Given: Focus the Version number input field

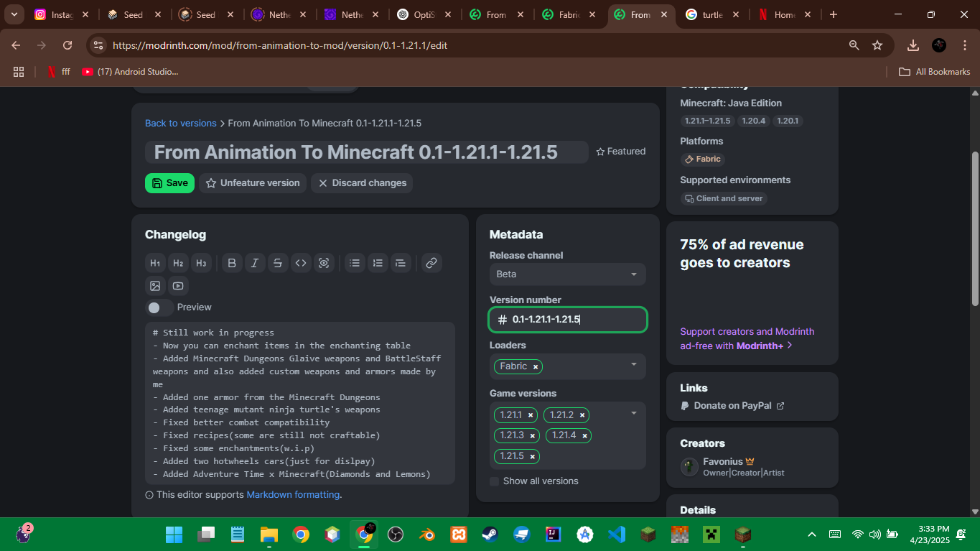Looking at the screenshot, I should click(568, 320).
